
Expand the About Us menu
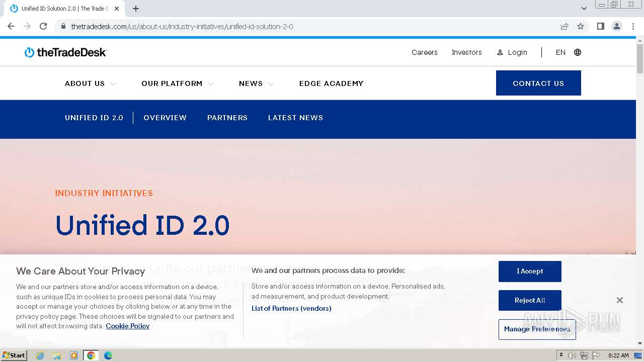(90, 83)
